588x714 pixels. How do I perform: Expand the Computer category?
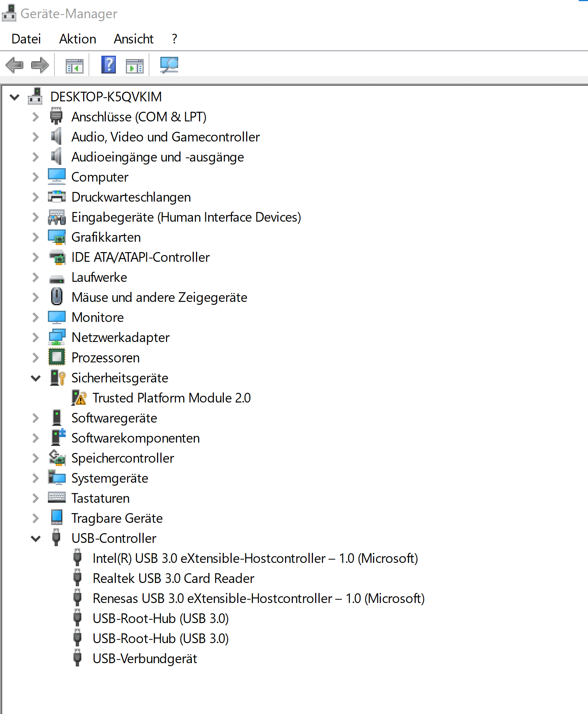tap(36, 177)
